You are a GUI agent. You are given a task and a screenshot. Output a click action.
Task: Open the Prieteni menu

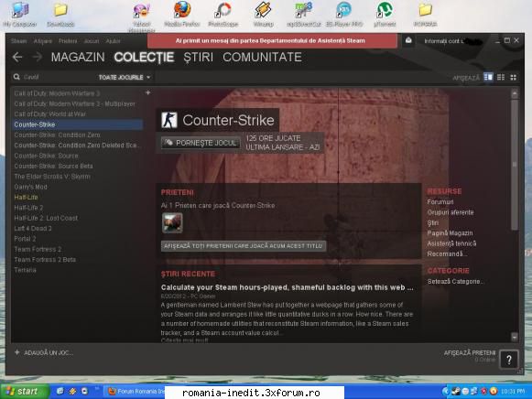click(x=68, y=41)
